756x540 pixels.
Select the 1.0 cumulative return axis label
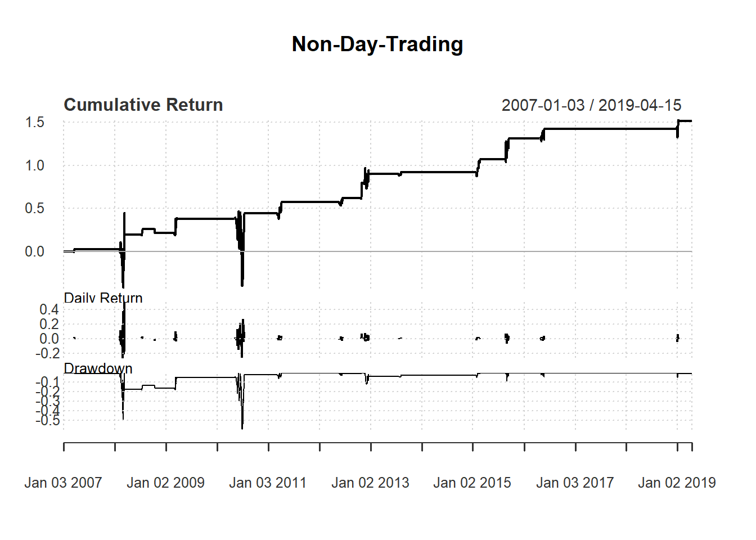click(x=34, y=166)
